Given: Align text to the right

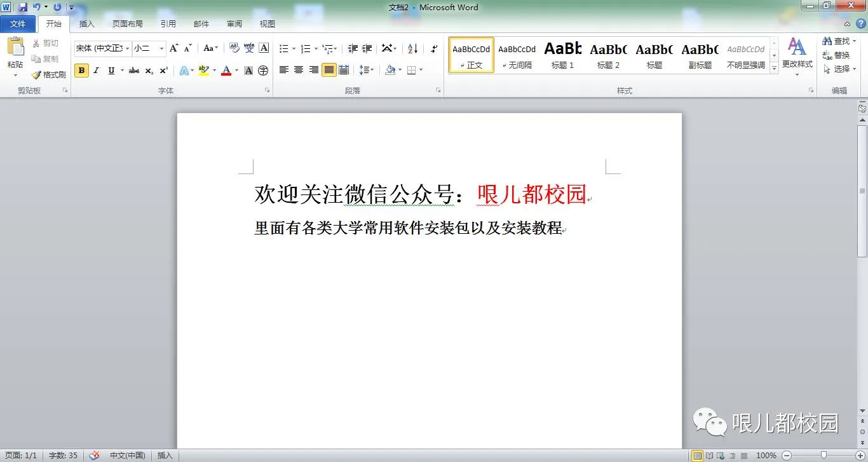Looking at the screenshot, I should [314, 70].
